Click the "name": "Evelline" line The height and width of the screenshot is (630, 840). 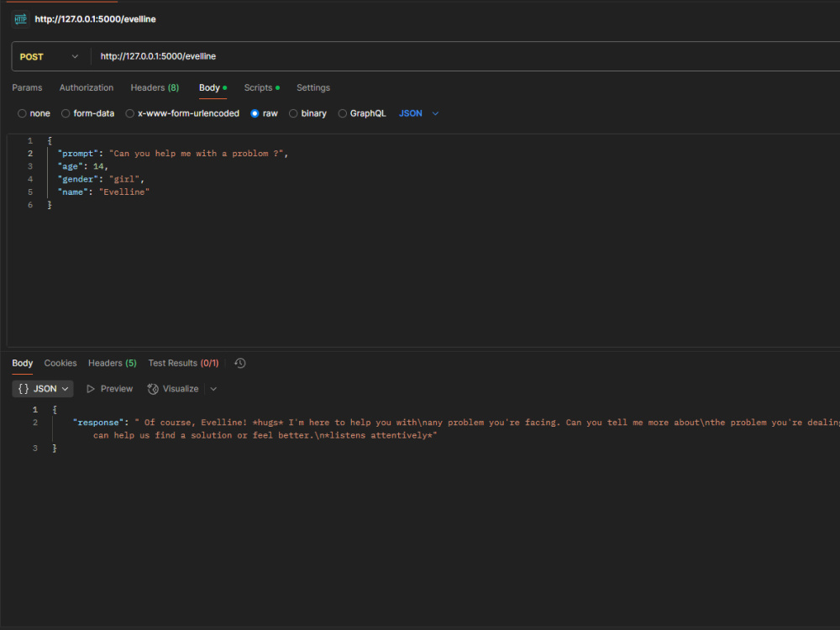point(103,192)
